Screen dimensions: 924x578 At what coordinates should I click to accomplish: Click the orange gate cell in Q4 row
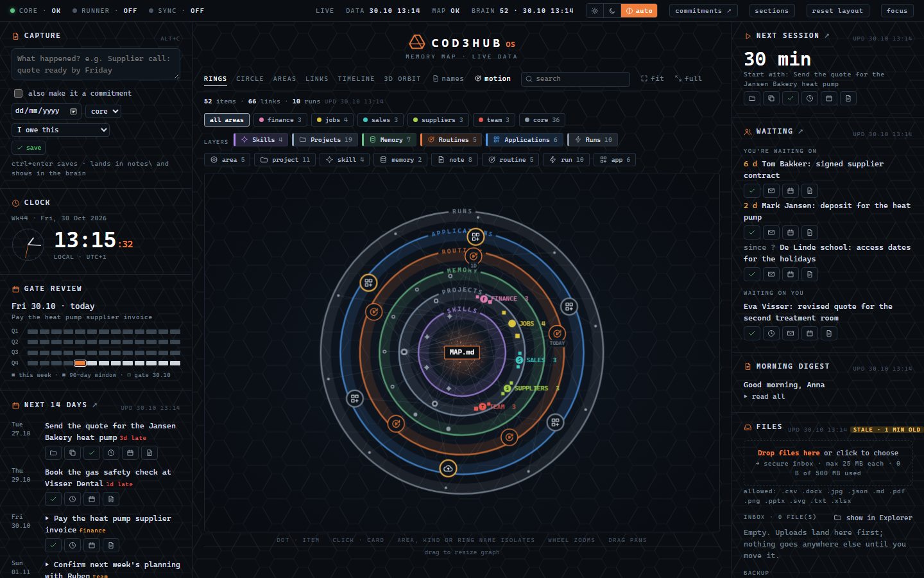pos(80,363)
